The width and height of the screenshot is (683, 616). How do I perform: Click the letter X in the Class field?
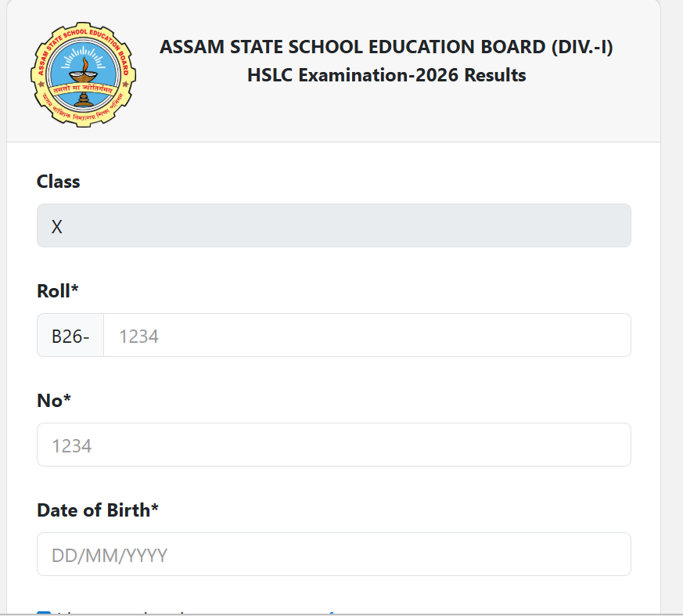(x=57, y=227)
